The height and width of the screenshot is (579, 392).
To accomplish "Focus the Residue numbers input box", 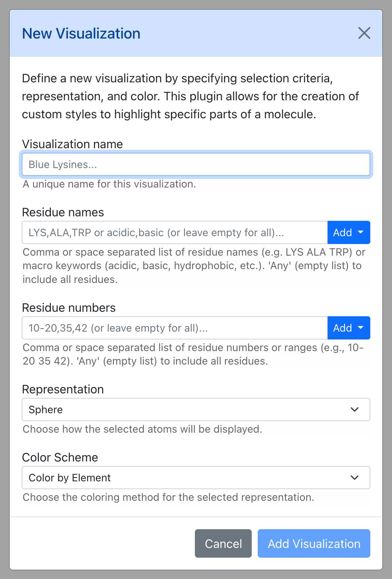I will click(x=175, y=328).
